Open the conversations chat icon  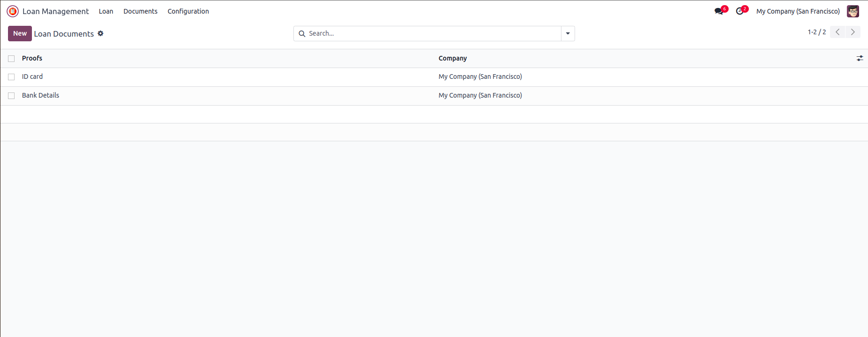719,11
